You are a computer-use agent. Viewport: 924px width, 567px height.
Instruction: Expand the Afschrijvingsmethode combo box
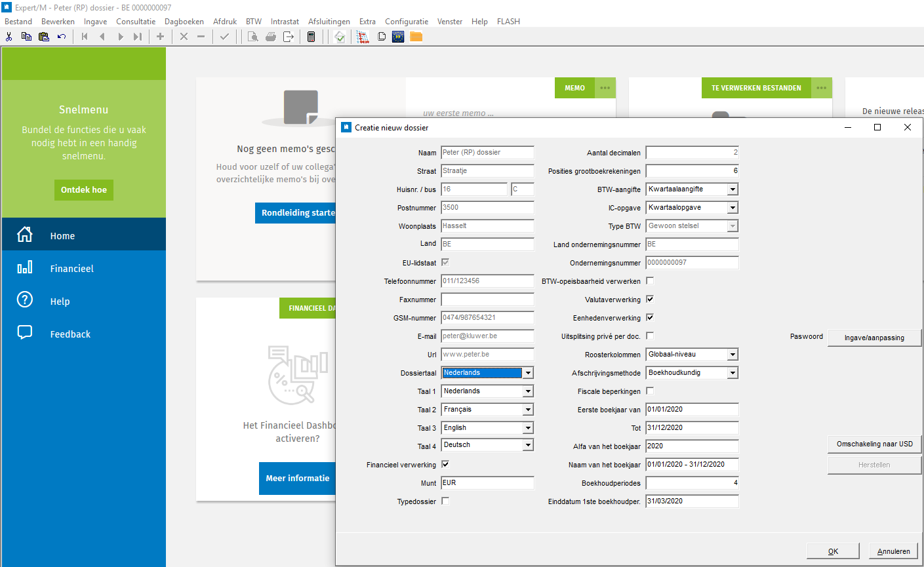pyautogui.click(x=733, y=373)
